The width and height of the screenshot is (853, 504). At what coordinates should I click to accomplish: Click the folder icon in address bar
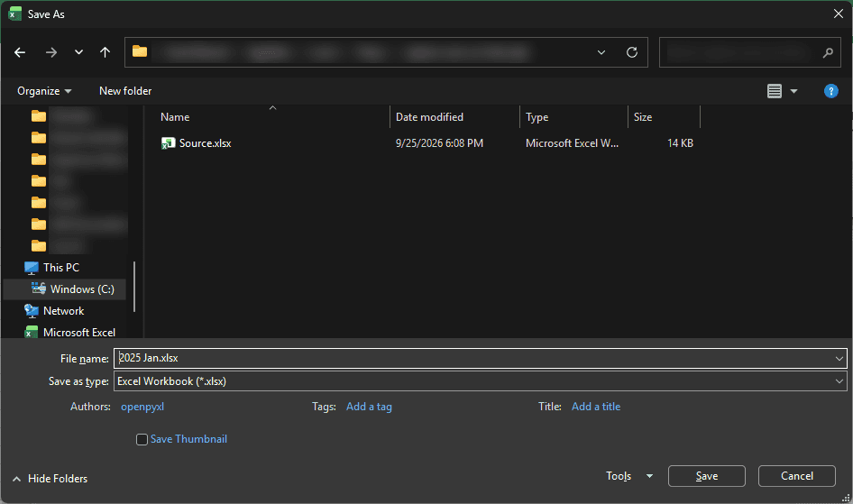tap(140, 51)
